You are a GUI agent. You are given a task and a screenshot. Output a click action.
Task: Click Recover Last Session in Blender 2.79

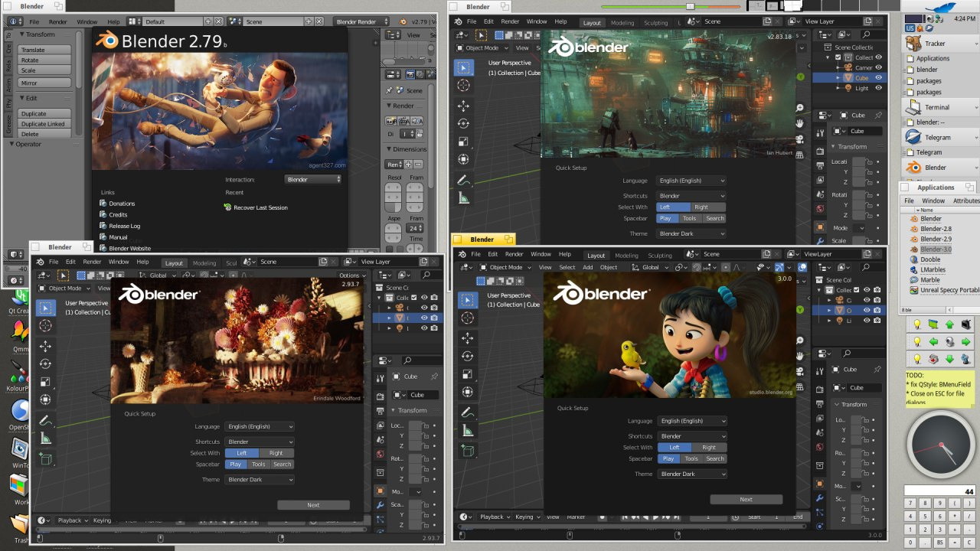[x=260, y=207]
